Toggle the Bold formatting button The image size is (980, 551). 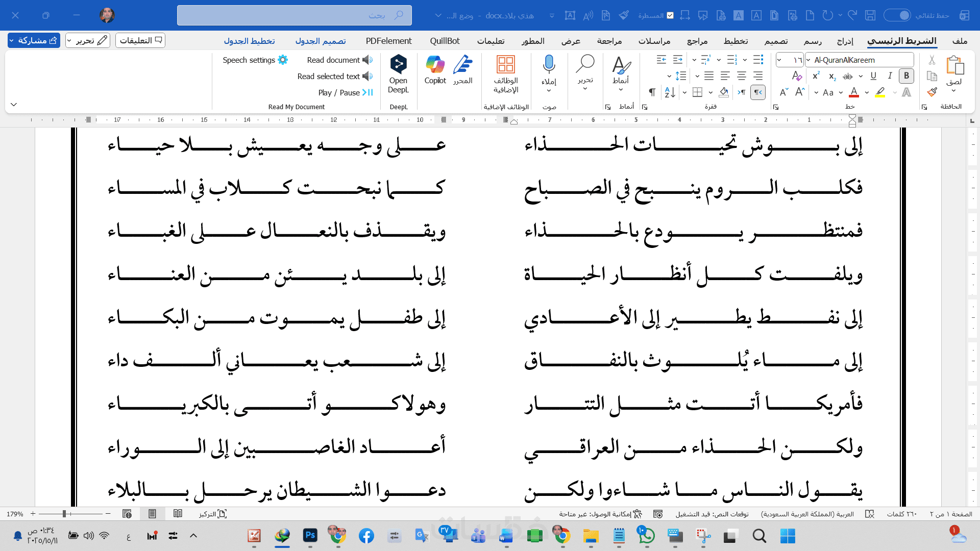(x=906, y=76)
